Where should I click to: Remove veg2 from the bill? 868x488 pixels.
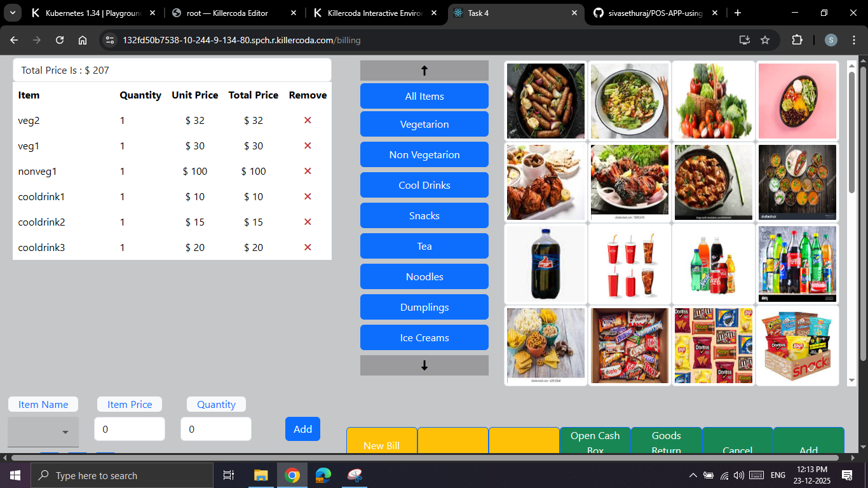pos(307,120)
